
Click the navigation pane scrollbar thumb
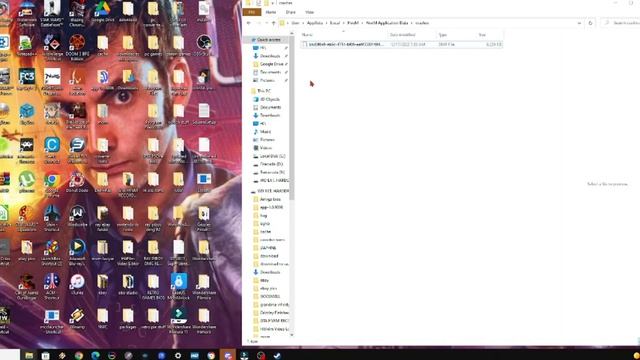tap(291, 119)
